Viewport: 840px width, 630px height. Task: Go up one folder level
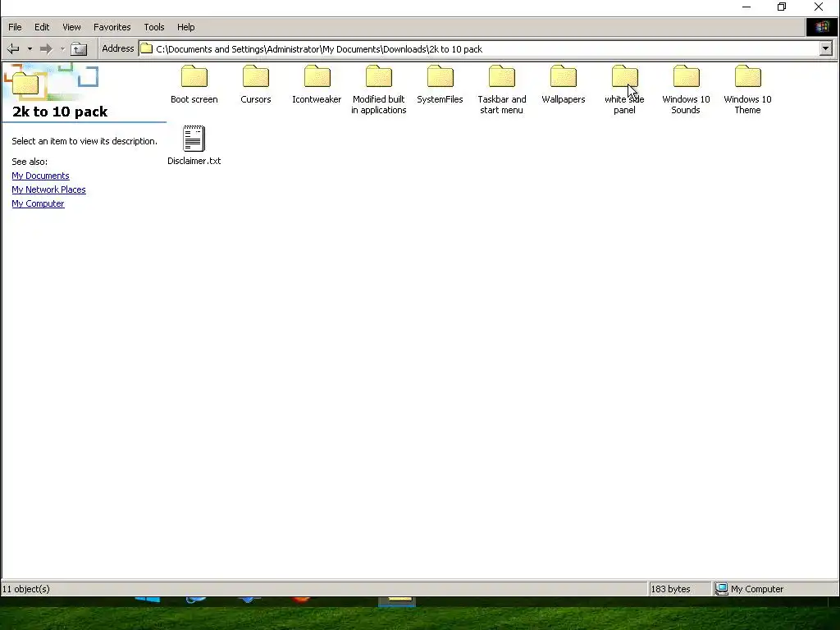(79, 49)
